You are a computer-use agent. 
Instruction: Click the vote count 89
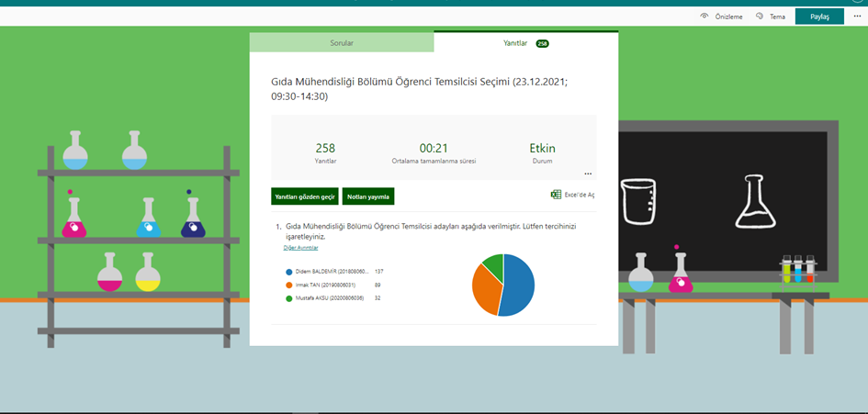(378, 285)
